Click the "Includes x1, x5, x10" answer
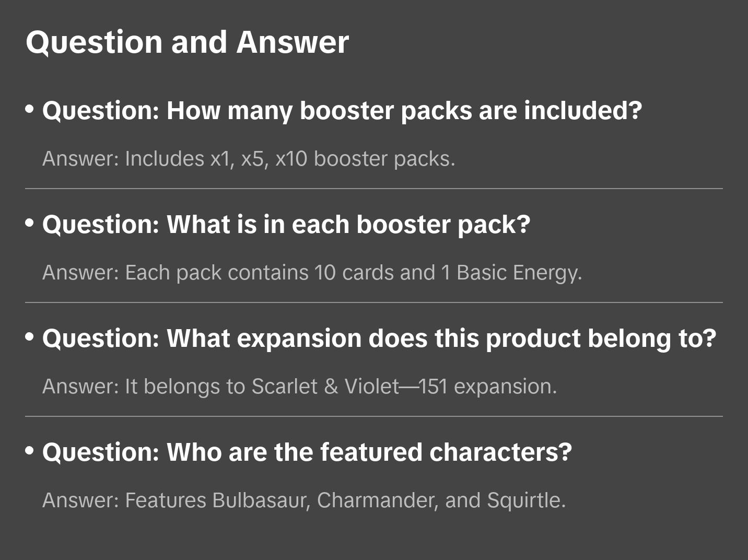This screenshot has height=560, width=748. click(x=249, y=159)
